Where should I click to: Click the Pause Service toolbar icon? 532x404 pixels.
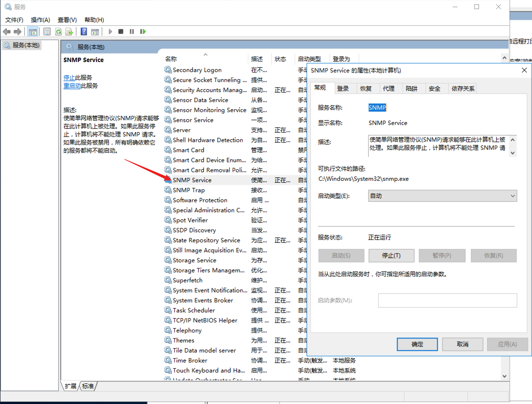coord(132,31)
